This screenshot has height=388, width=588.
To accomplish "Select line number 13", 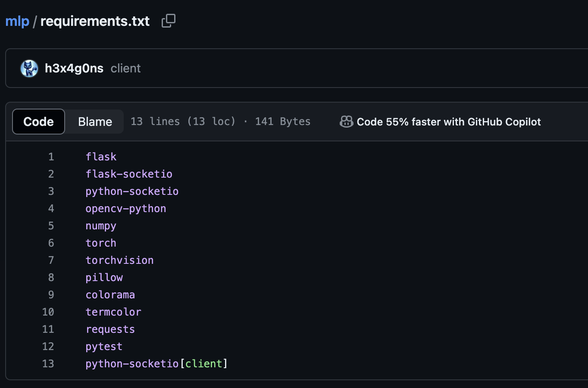I will pyautogui.click(x=48, y=364).
